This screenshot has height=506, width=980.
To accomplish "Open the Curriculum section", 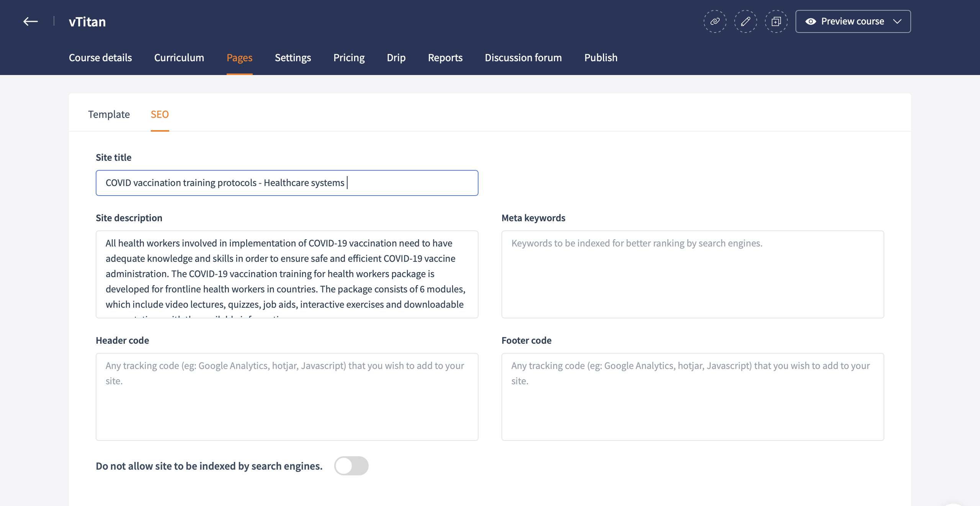I will [179, 58].
